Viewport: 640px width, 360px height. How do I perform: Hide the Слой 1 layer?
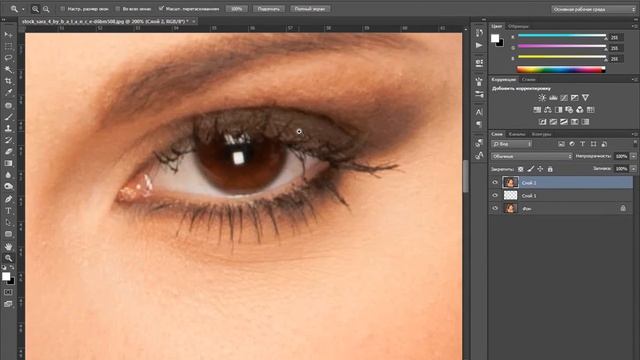point(495,196)
